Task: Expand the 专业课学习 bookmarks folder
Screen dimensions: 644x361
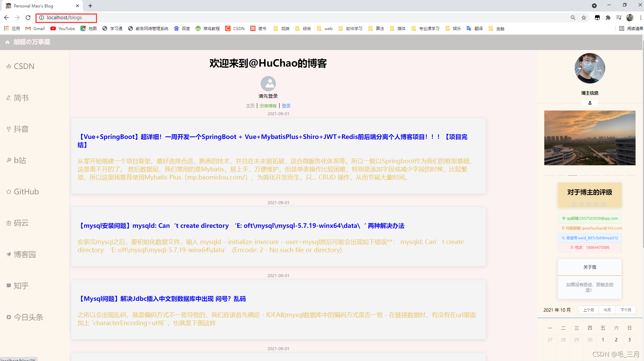Action: click(x=425, y=28)
